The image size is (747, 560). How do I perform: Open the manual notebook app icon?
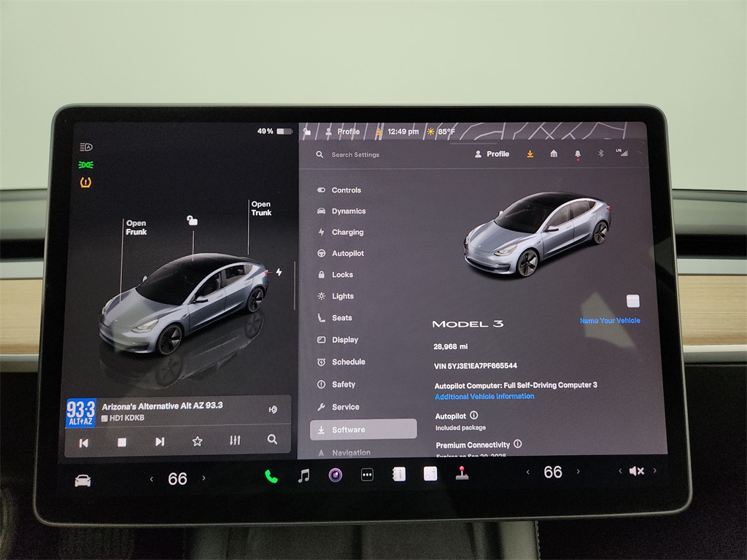coord(399,474)
